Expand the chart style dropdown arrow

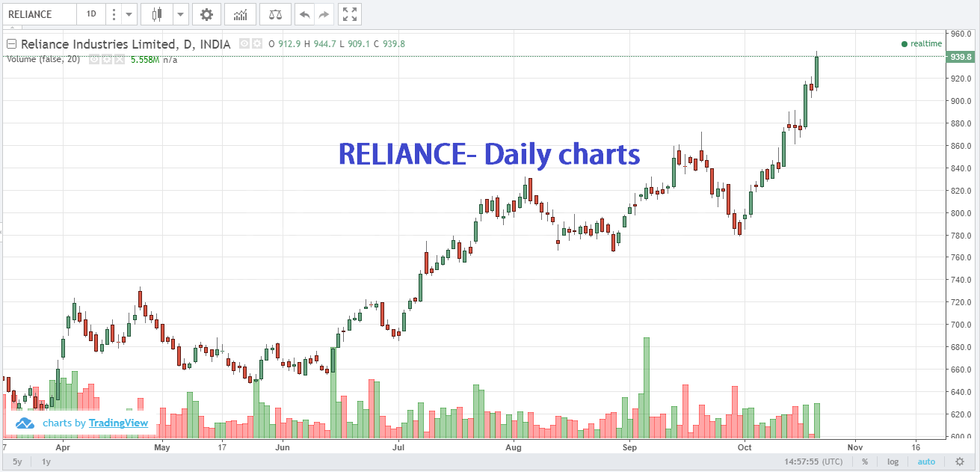(180, 14)
